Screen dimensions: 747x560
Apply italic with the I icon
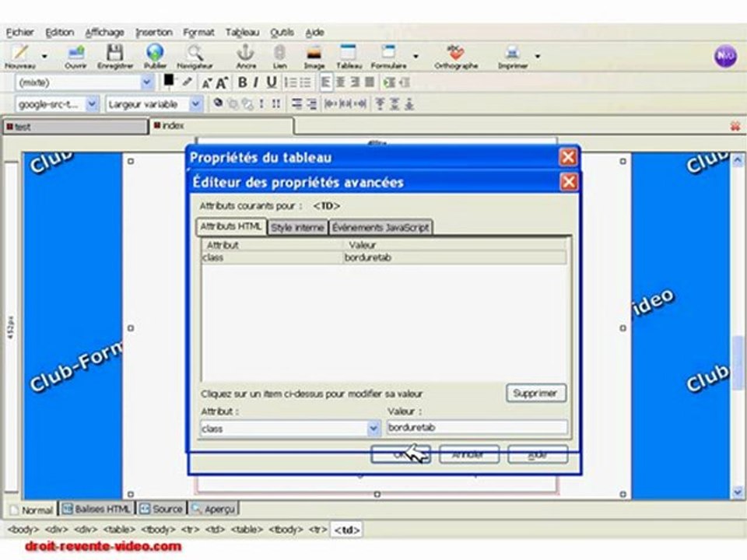point(256,82)
